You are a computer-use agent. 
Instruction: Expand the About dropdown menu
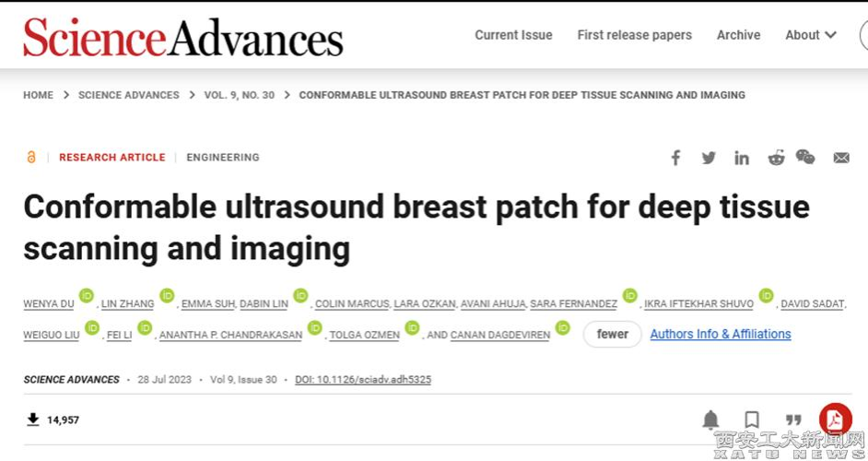[x=811, y=35]
